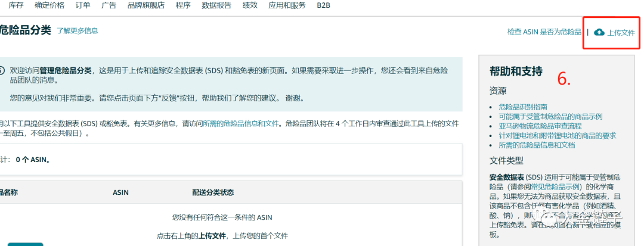The image size is (644, 246).
Task: Open 亚马逊物流危险品审查流程 link
Action: coord(540,126)
